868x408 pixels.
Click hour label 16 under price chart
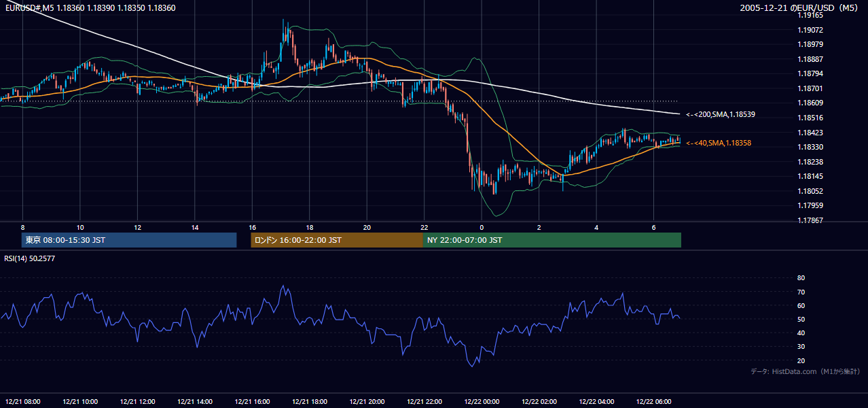click(x=252, y=227)
